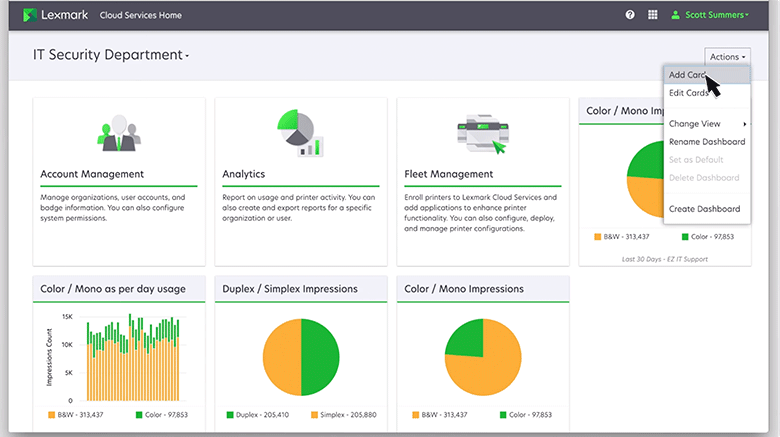
Task: Open the app grid launcher icon
Action: coord(653,15)
